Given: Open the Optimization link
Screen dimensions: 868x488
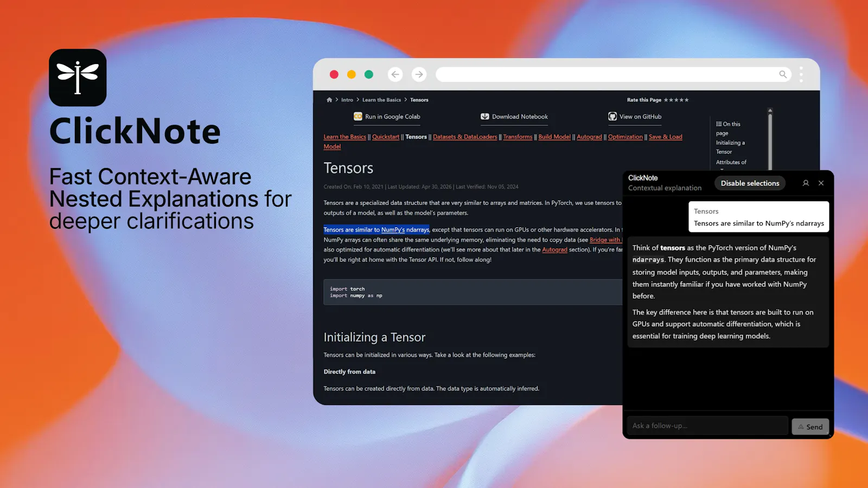Looking at the screenshot, I should click(x=626, y=137).
